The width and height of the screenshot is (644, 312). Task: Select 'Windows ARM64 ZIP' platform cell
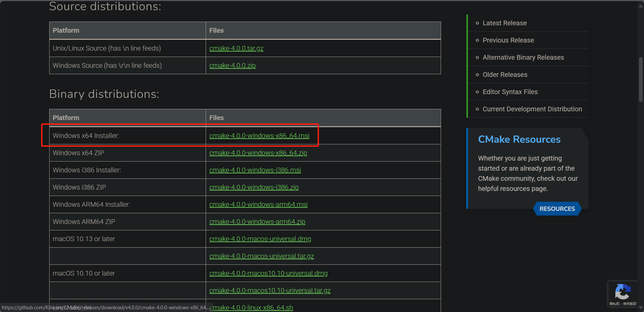[x=127, y=222]
